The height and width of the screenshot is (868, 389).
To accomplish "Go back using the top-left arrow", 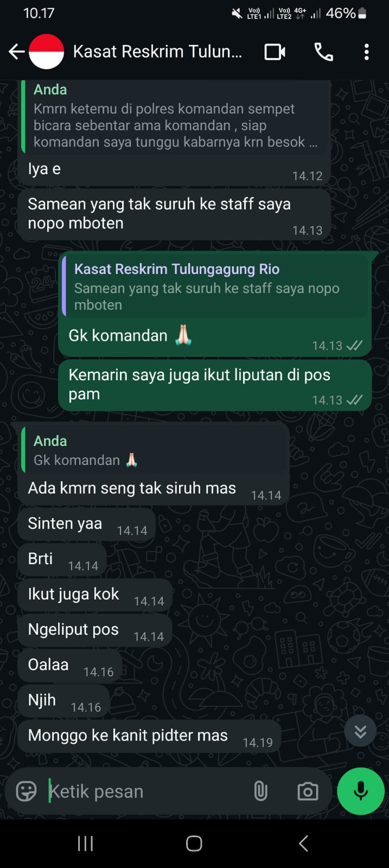I will [17, 52].
